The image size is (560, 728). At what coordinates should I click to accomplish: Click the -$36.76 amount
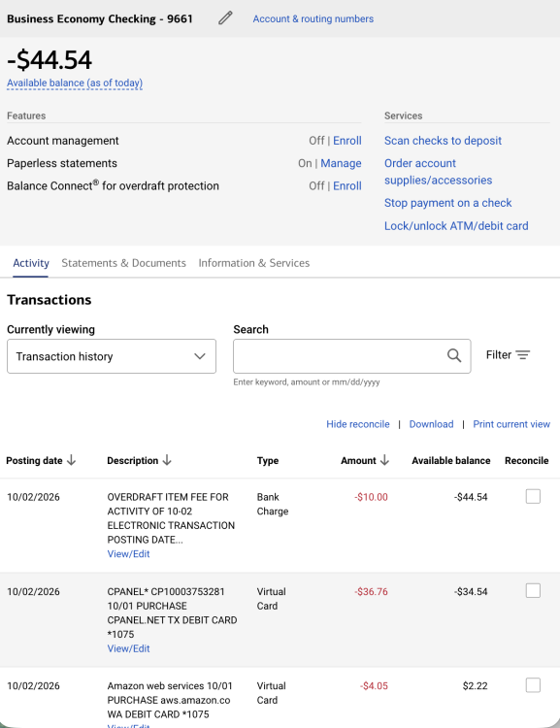click(371, 592)
